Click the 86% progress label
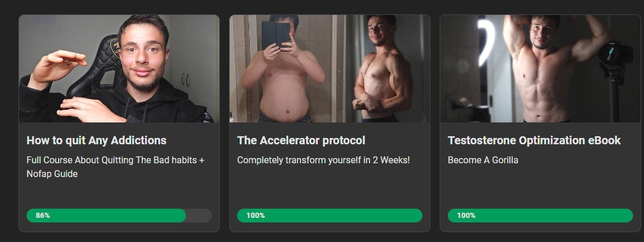The width and height of the screenshot is (644, 242). (43, 216)
